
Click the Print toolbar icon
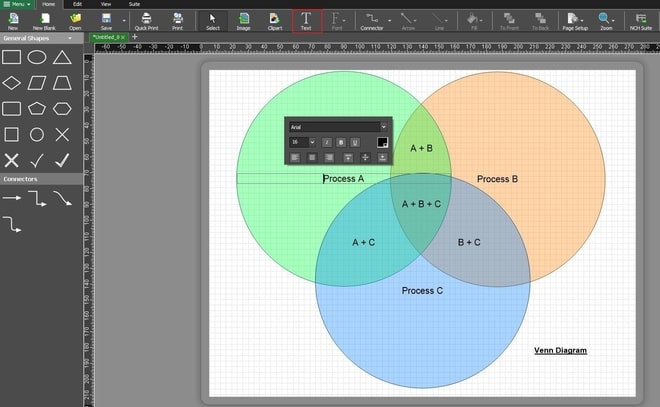[x=178, y=21]
